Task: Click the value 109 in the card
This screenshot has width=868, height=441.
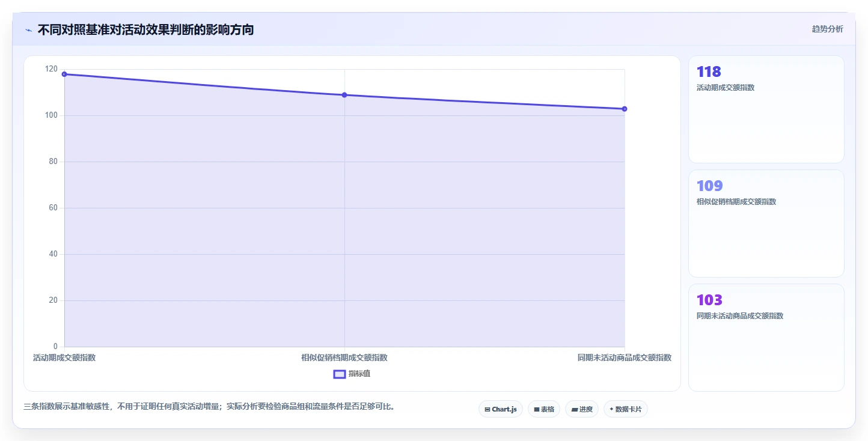Action: pos(709,186)
